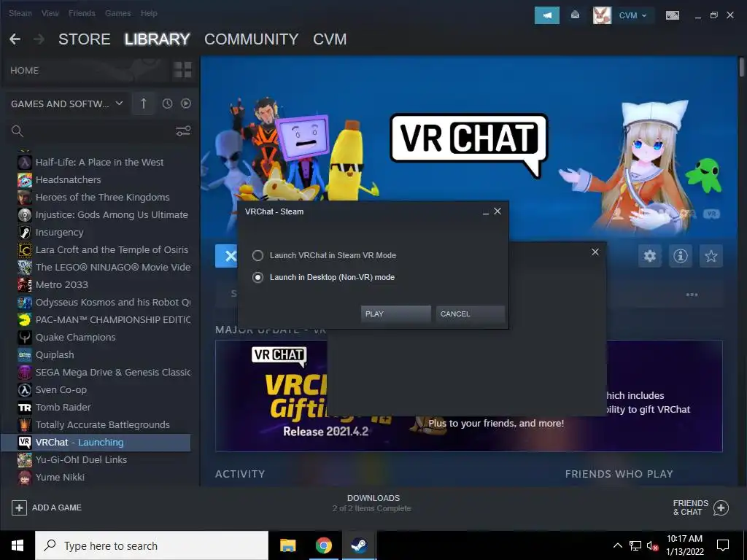Open the CVM account dropdown arrow
747x560 pixels.
pyautogui.click(x=644, y=16)
